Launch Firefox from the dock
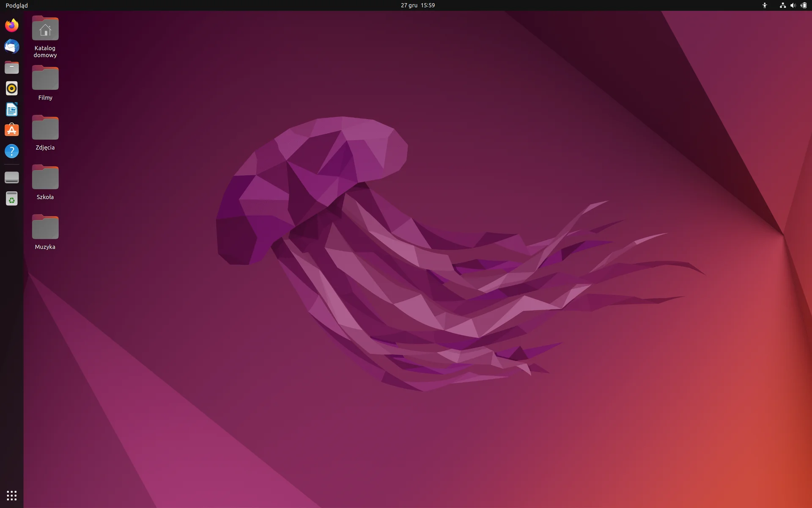The width and height of the screenshot is (812, 508). [x=12, y=25]
